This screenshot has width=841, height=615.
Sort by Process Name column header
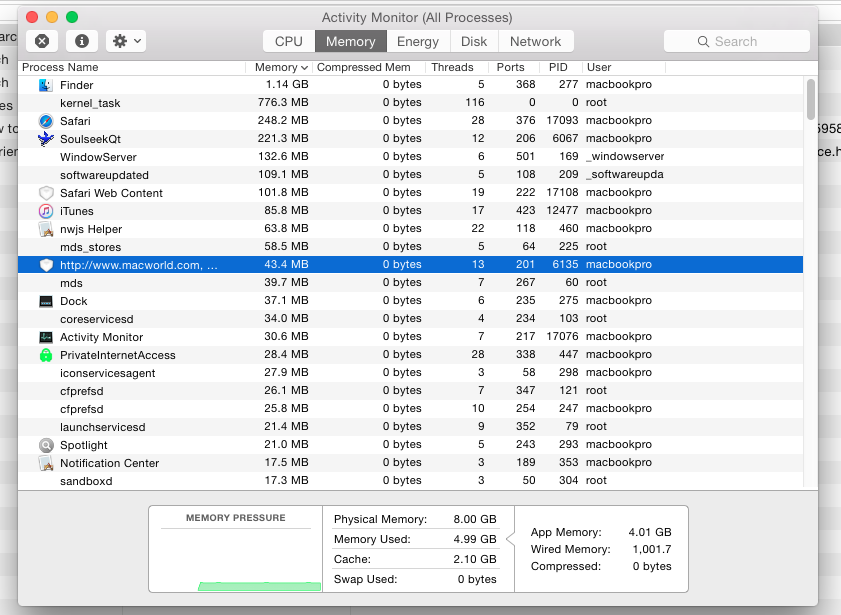pos(132,67)
